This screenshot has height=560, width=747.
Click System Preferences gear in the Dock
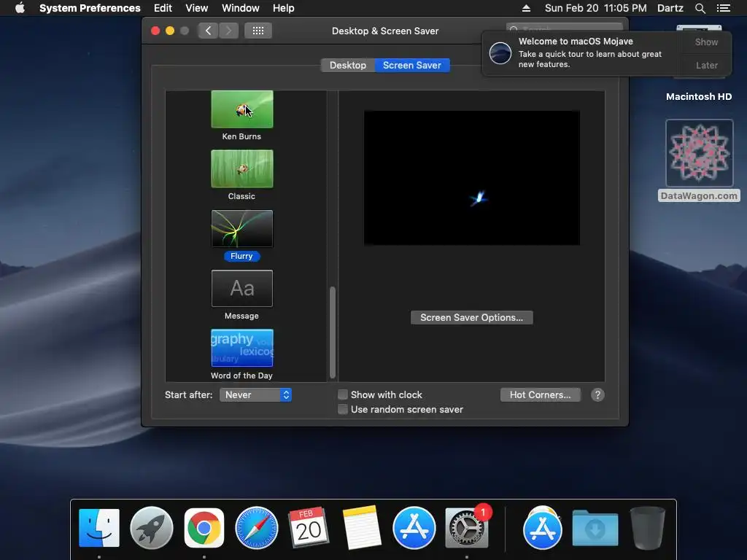pyautogui.click(x=466, y=528)
